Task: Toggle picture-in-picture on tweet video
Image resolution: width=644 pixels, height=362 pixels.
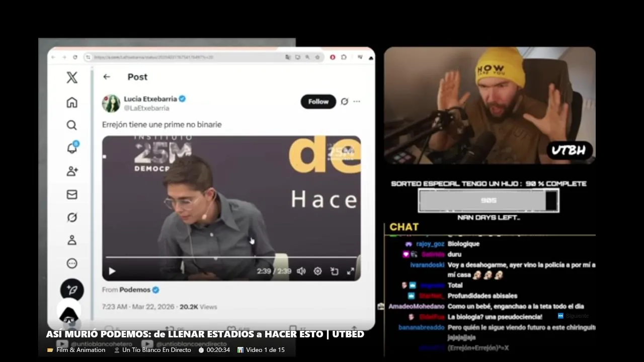Action: pyautogui.click(x=334, y=271)
